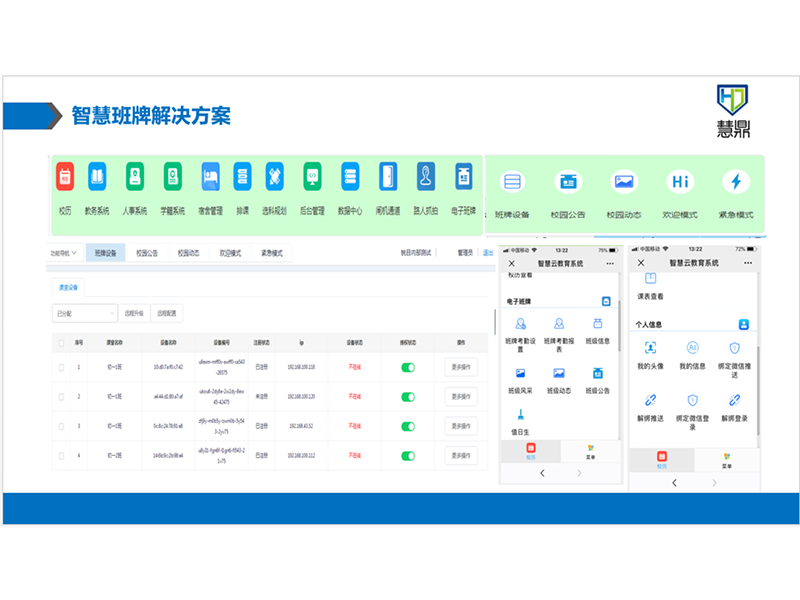Open the 电子班牌 module icon

pos(463,178)
